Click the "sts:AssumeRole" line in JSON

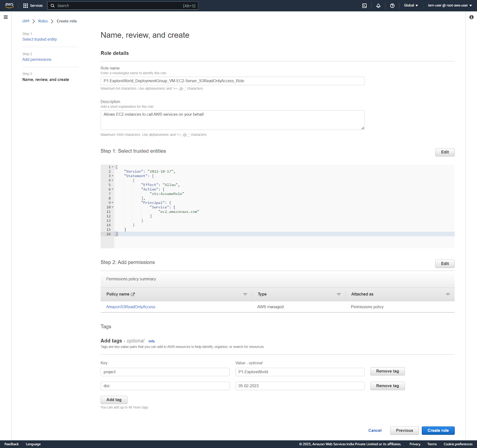pyautogui.click(x=167, y=194)
